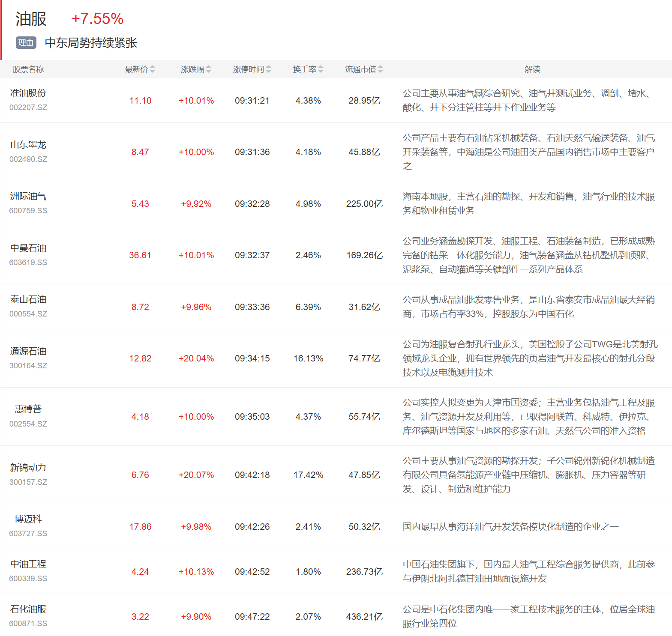The height and width of the screenshot is (636, 672).
Task: Click the 流通市值 sort arrows
Action: click(x=380, y=69)
